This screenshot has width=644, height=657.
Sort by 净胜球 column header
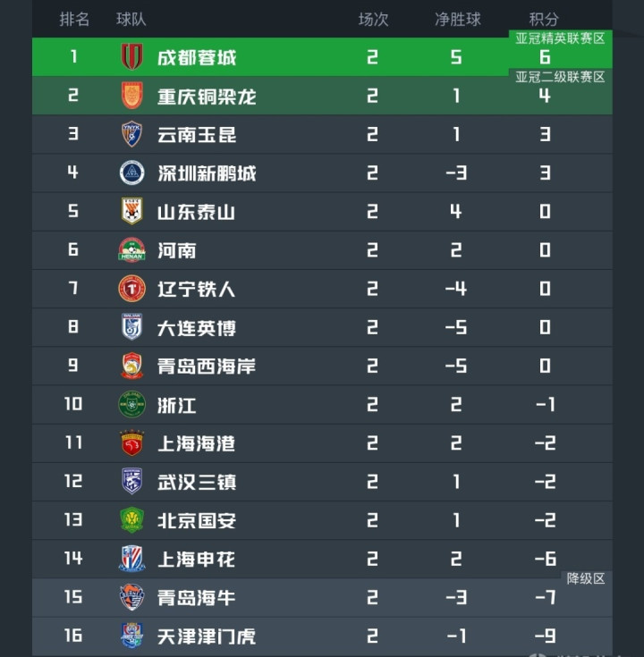457,19
